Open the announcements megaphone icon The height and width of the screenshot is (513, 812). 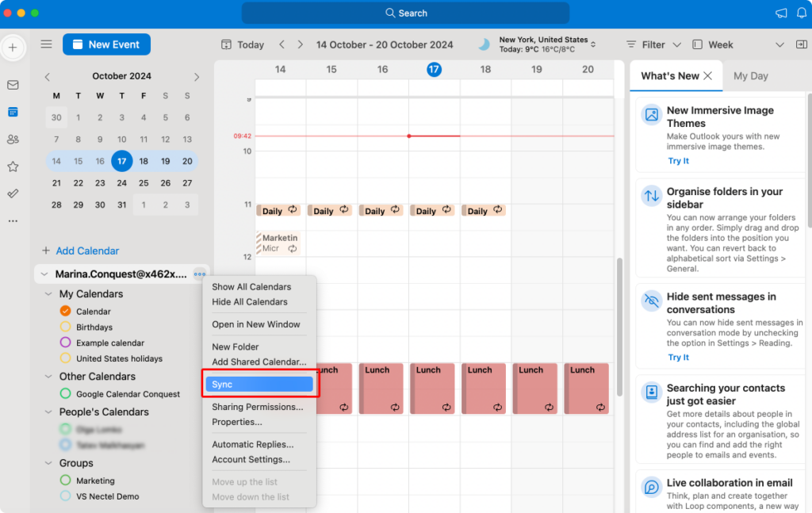781,13
